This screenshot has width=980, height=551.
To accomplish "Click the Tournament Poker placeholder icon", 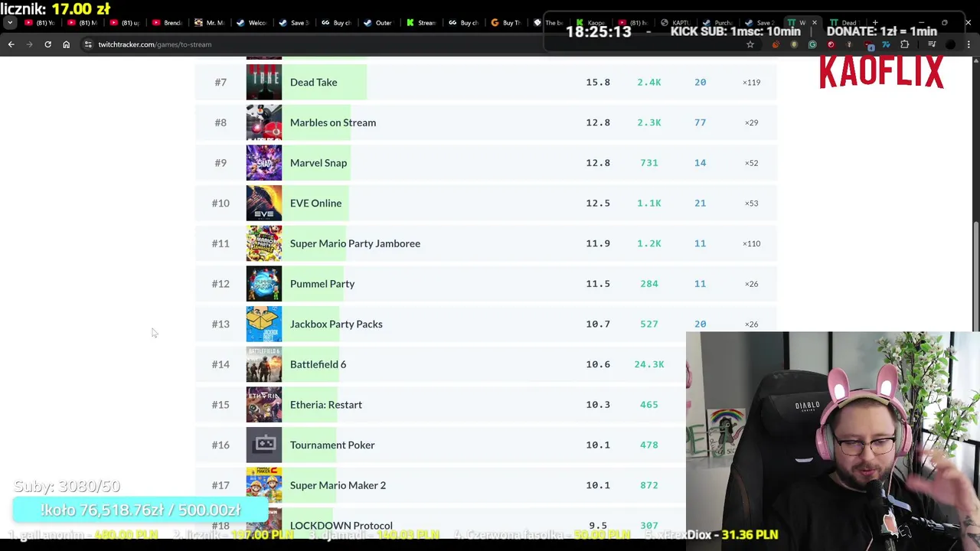I will [x=264, y=445].
